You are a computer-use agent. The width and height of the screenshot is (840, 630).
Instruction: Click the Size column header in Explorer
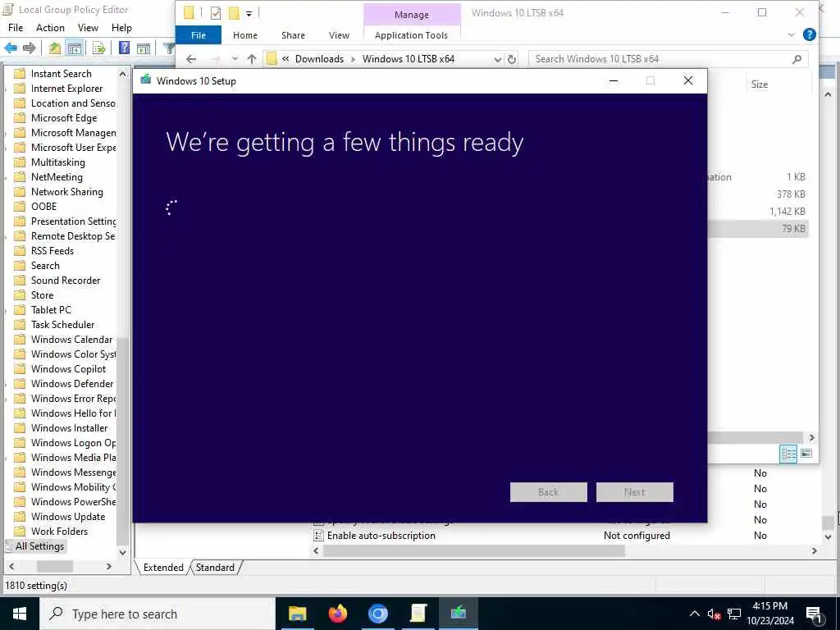[760, 84]
